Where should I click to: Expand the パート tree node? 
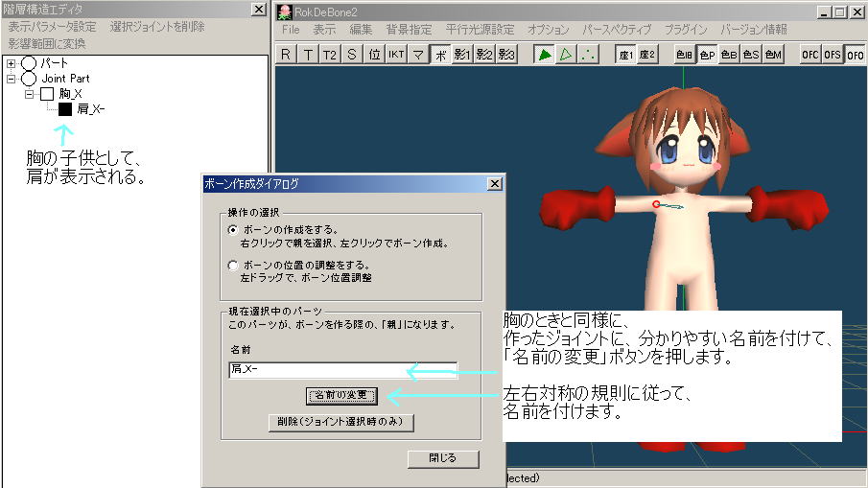click(x=12, y=63)
